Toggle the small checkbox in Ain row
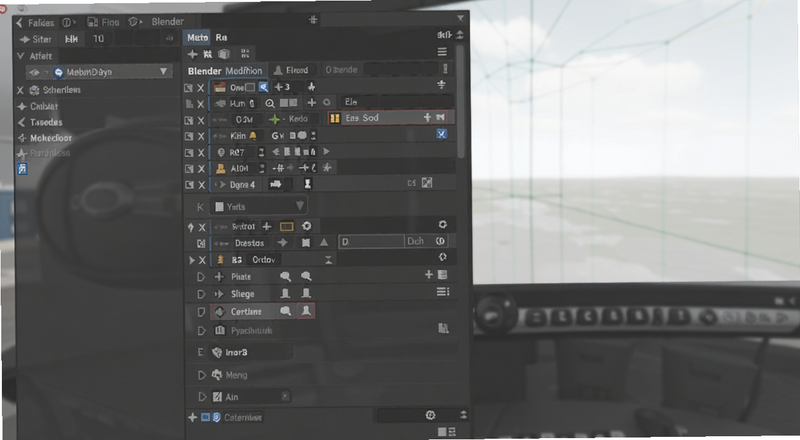 coord(285,396)
